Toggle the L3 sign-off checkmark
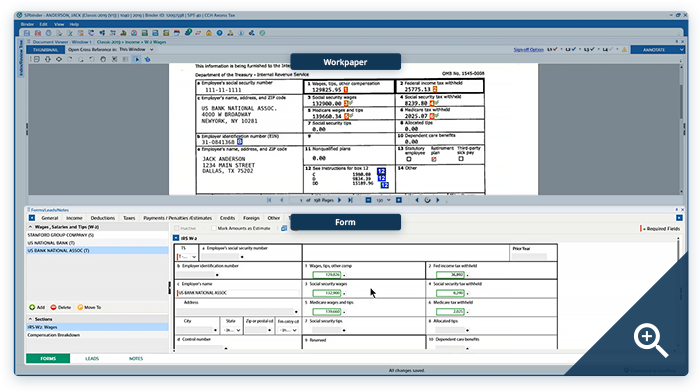The height and width of the screenshot is (392, 700). point(592,50)
